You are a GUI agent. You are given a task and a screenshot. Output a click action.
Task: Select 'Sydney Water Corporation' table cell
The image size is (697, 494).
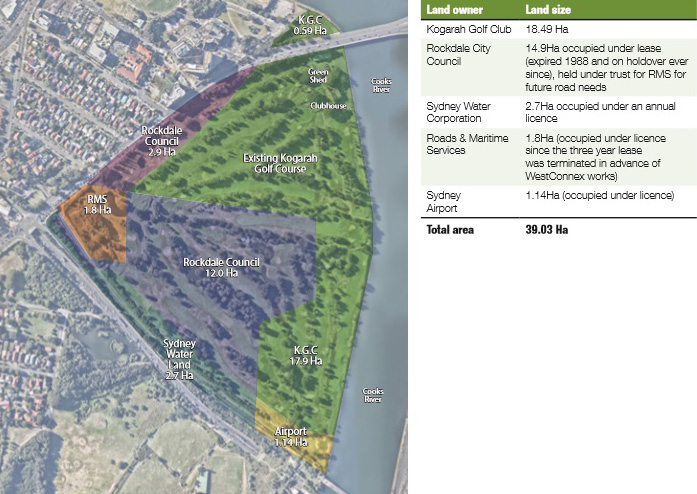(x=458, y=112)
